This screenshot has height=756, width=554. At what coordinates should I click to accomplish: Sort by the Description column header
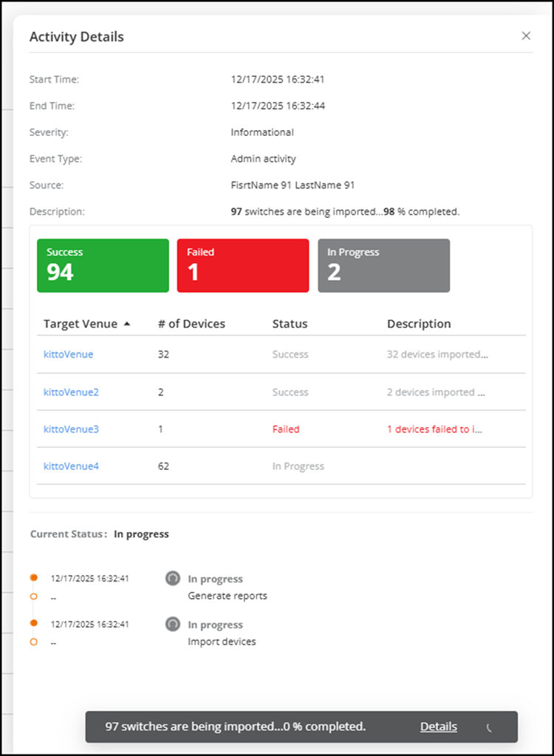point(419,324)
